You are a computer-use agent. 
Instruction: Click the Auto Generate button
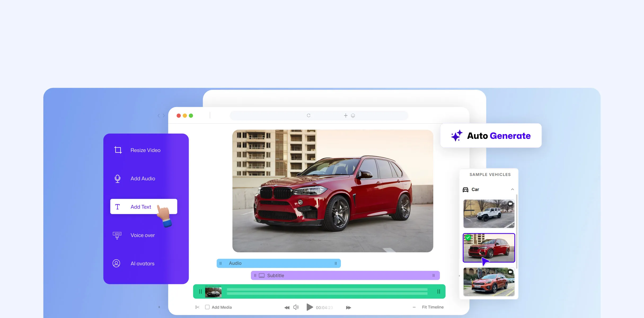[491, 135]
